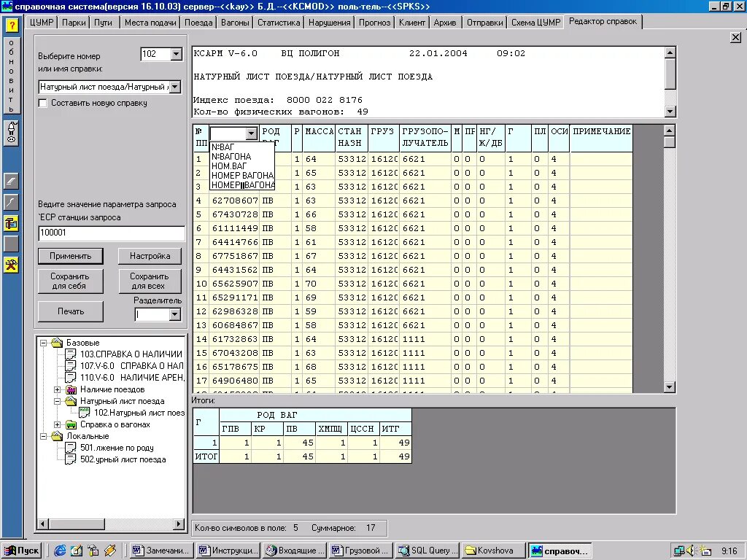The width and height of the screenshot is (747, 560).
Task: Select 502.урный лист поезда tree item
Action: [x=123, y=459]
